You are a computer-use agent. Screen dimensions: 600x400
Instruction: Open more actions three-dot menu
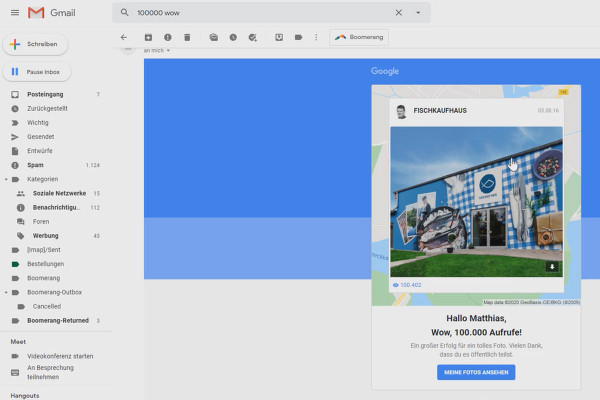click(x=316, y=37)
